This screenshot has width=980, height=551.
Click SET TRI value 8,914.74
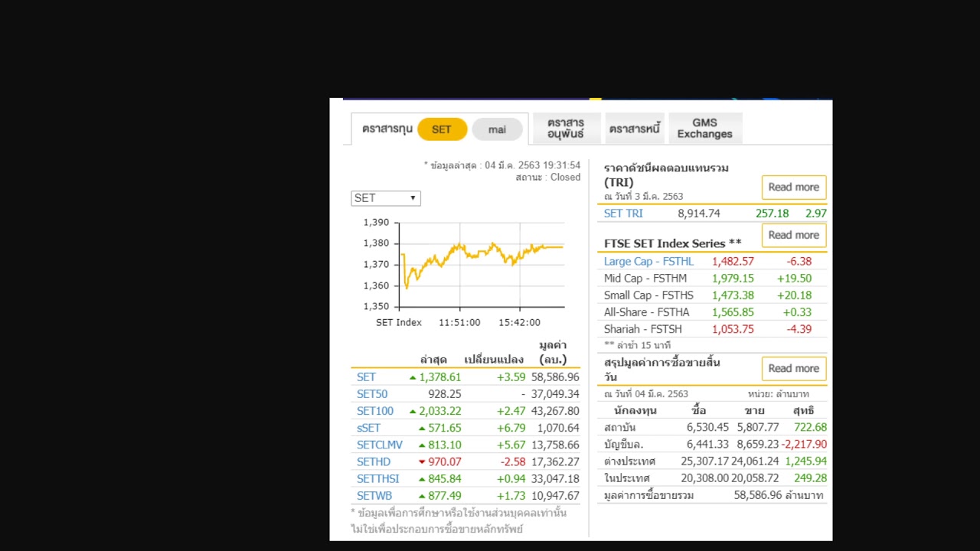[x=699, y=214]
